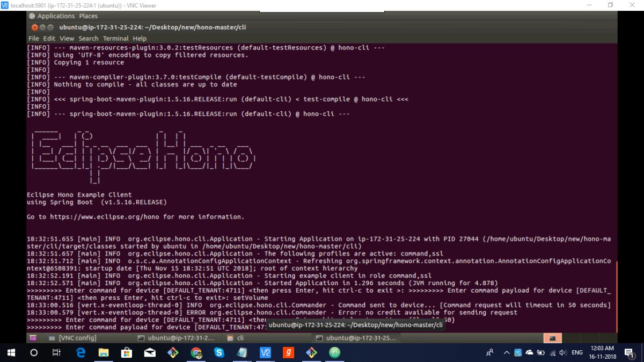Image resolution: width=644 pixels, height=362 pixels.
Task: Open the orange g app on taskbar
Action: coord(289,353)
